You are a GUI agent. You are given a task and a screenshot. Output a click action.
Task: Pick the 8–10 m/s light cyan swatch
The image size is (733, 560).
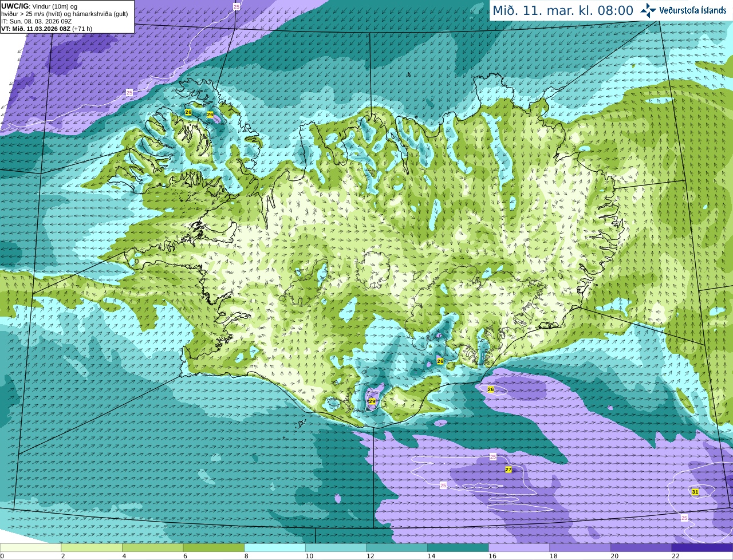pos(275,547)
